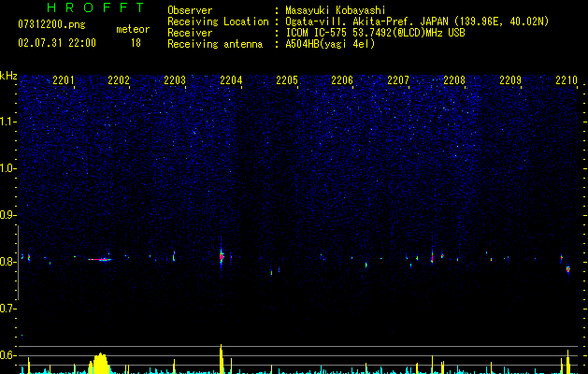Click the 2205 time marker
Viewport: 588px width, 374px height.
coord(287,79)
